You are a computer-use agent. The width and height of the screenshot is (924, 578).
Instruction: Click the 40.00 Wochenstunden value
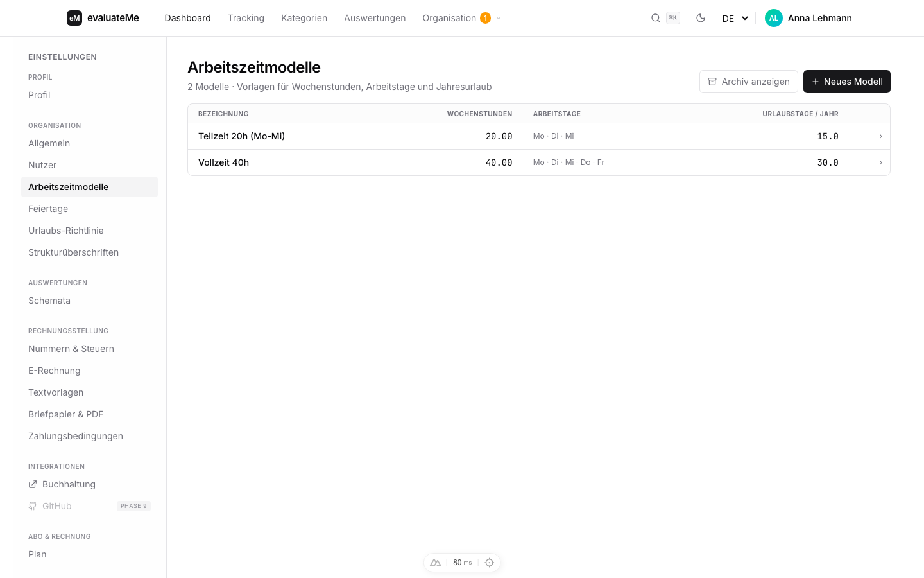[x=499, y=162]
